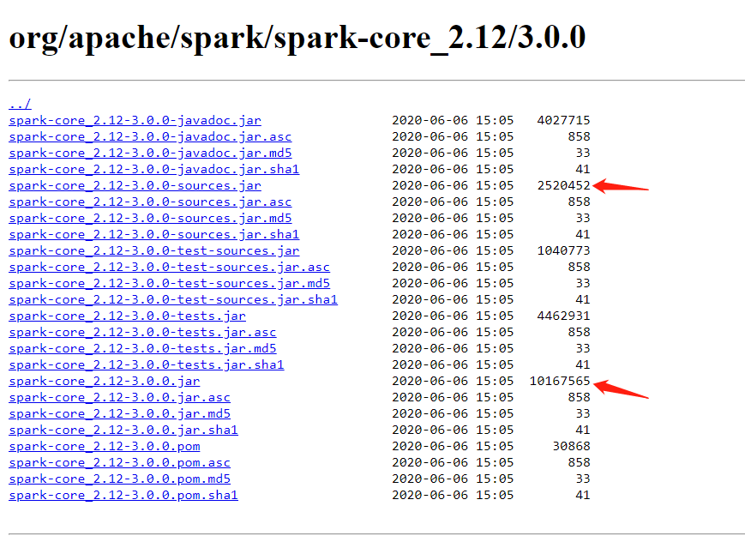The height and width of the screenshot is (560, 745).
Task: Open spark-core_2.12-3.0.0.pom.md5 link
Action: (x=119, y=479)
